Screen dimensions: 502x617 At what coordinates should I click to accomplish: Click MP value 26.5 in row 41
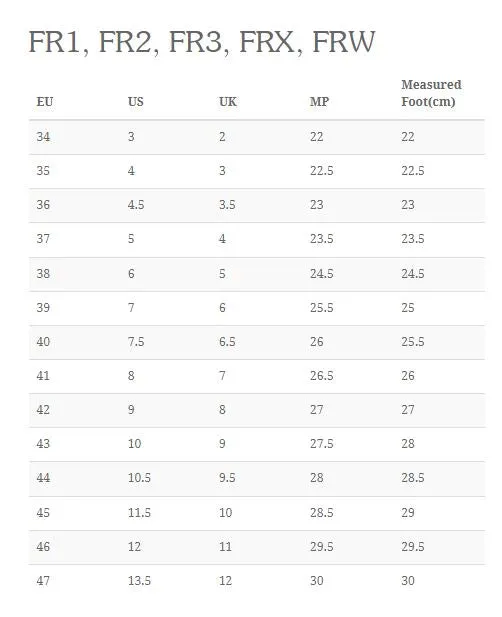[x=321, y=375]
